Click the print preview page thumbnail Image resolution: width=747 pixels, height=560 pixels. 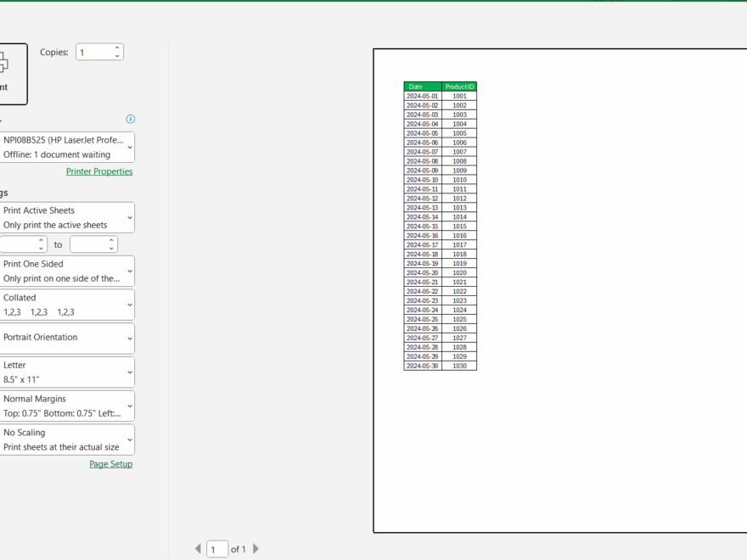point(559,288)
